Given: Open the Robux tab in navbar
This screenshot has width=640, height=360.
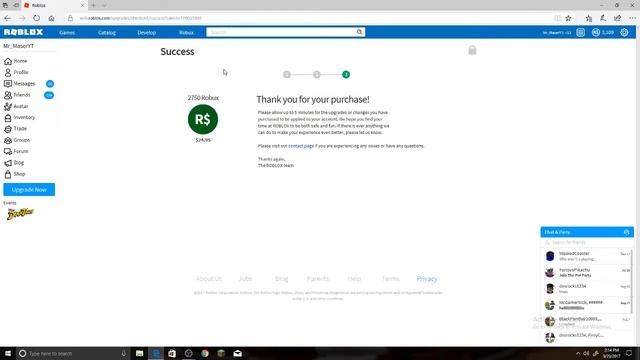Looking at the screenshot, I should click(186, 32).
